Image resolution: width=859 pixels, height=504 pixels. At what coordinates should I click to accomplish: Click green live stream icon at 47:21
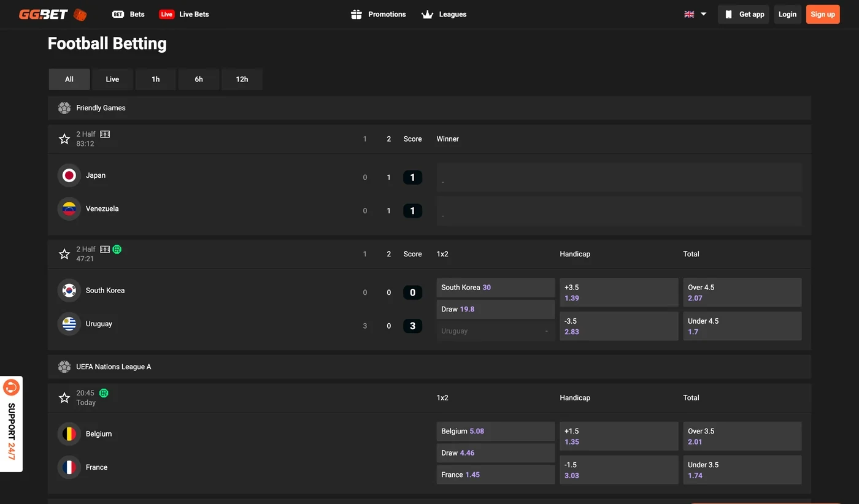(117, 250)
